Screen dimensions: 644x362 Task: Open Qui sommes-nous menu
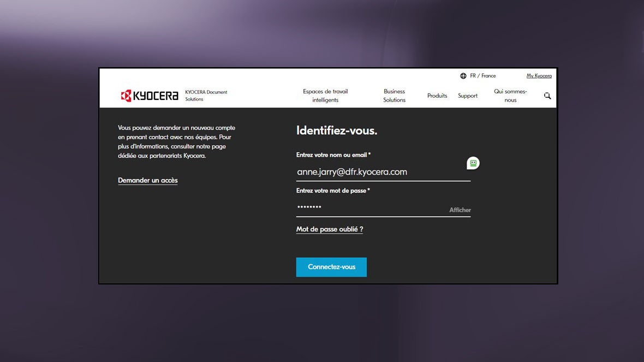pos(510,96)
